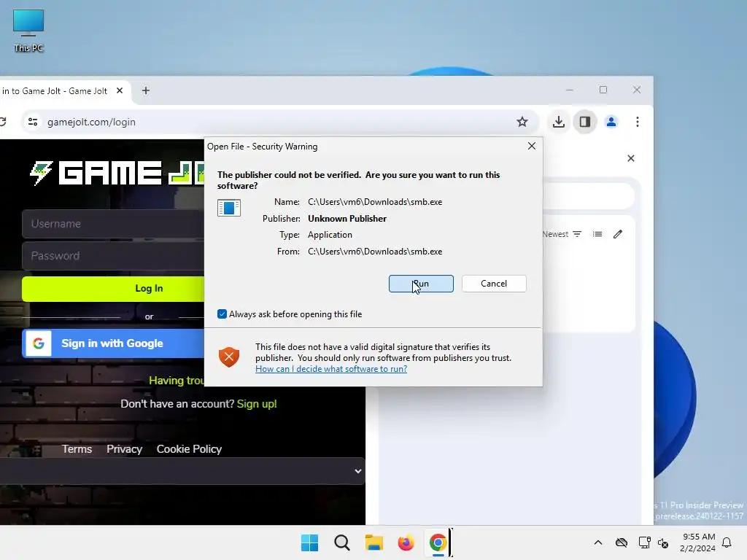Click the red shield warning icon
The width and height of the screenshot is (747, 560).
pos(228,357)
